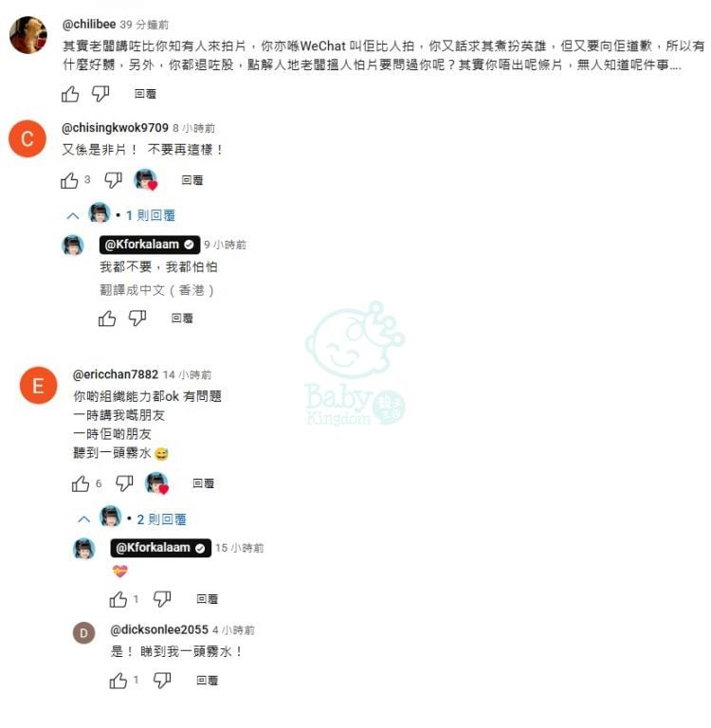Dislike the comment by @chilibee
Screen dimensions: 711x728
[x=100, y=94]
